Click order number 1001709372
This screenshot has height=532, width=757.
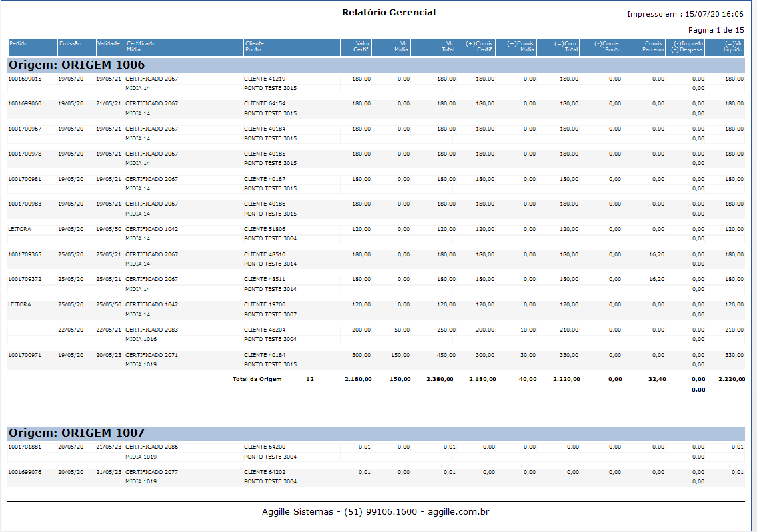25,279
